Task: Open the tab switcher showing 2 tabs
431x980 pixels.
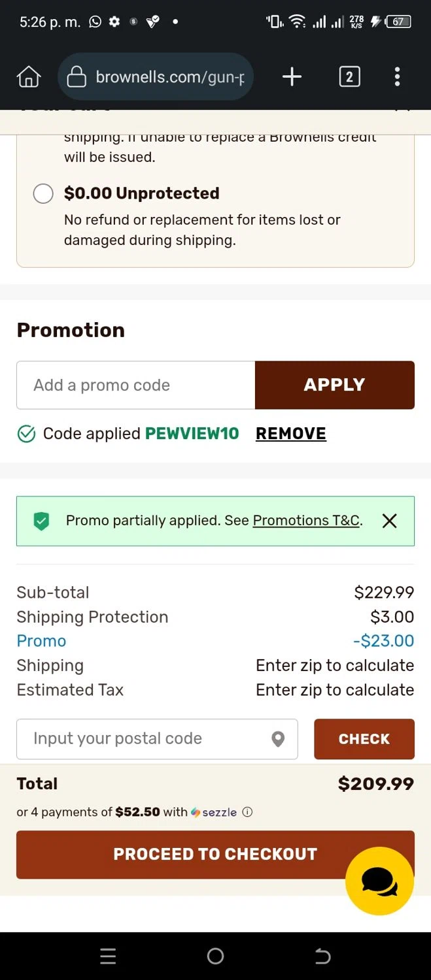Action: pyautogui.click(x=349, y=77)
